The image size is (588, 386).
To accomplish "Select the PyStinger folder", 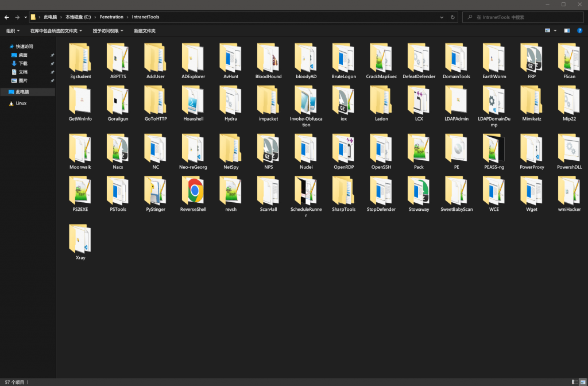I will pyautogui.click(x=156, y=194).
